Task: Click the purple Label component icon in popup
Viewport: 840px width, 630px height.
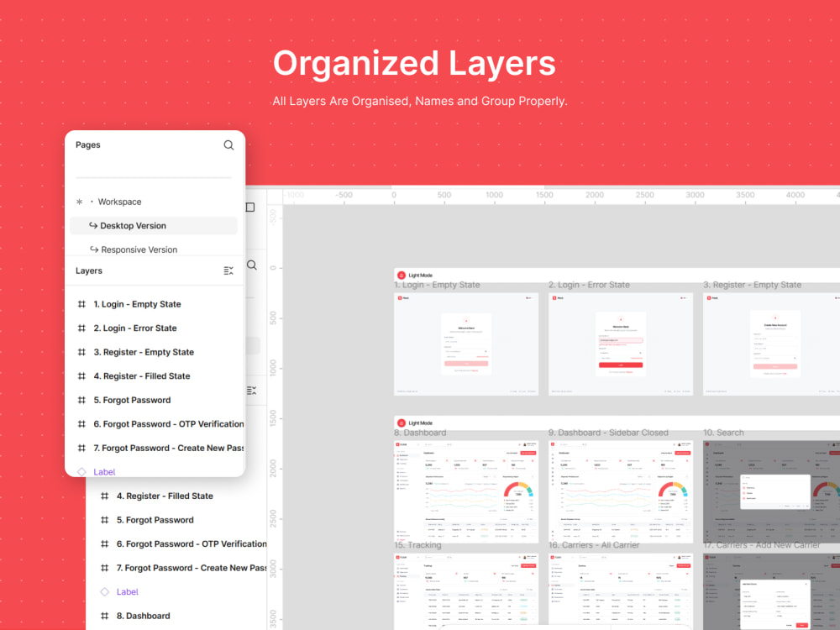Action: pos(81,472)
